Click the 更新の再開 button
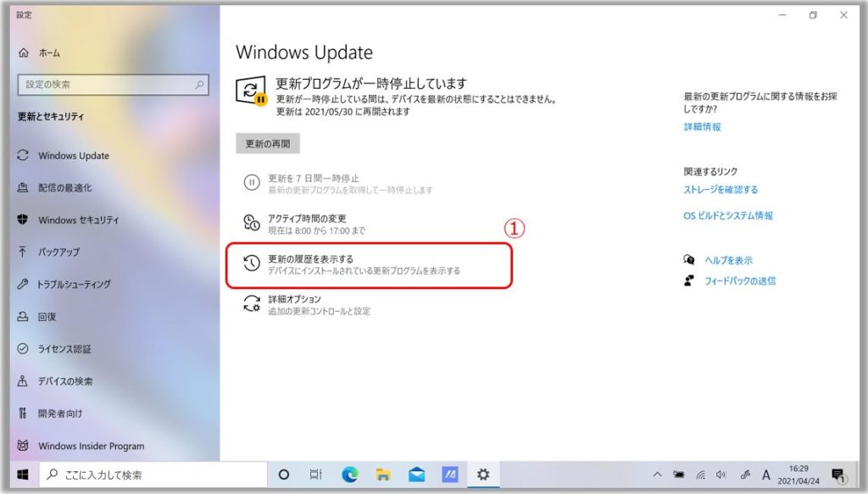Screen dimensions: 868x494 pyautogui.click(x=267, y=144)
